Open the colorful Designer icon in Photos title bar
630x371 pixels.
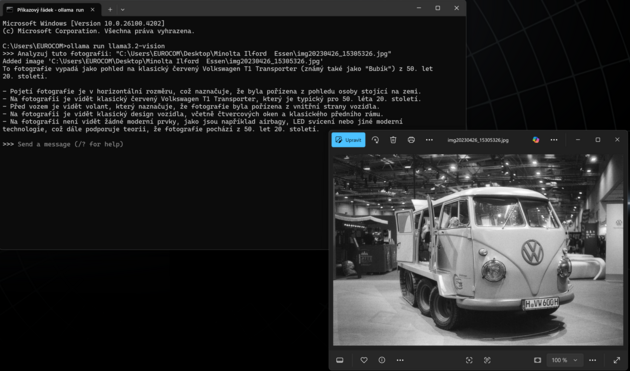536,140
